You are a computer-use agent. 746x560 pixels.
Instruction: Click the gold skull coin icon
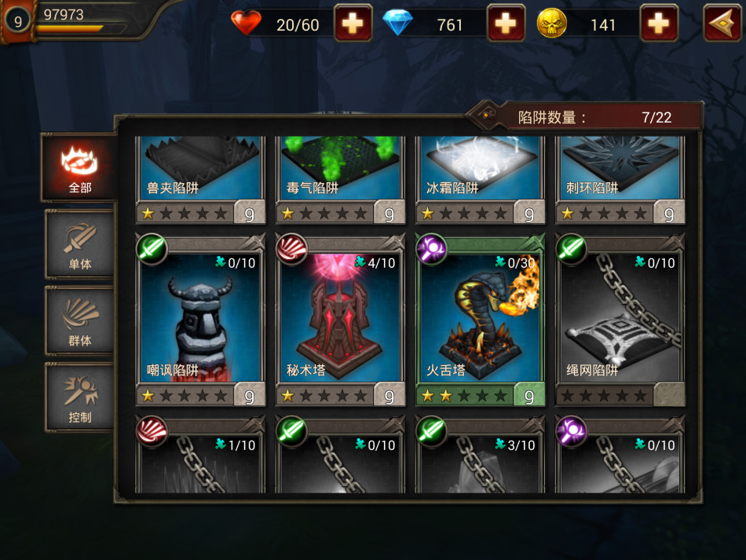tap(552, 23)
